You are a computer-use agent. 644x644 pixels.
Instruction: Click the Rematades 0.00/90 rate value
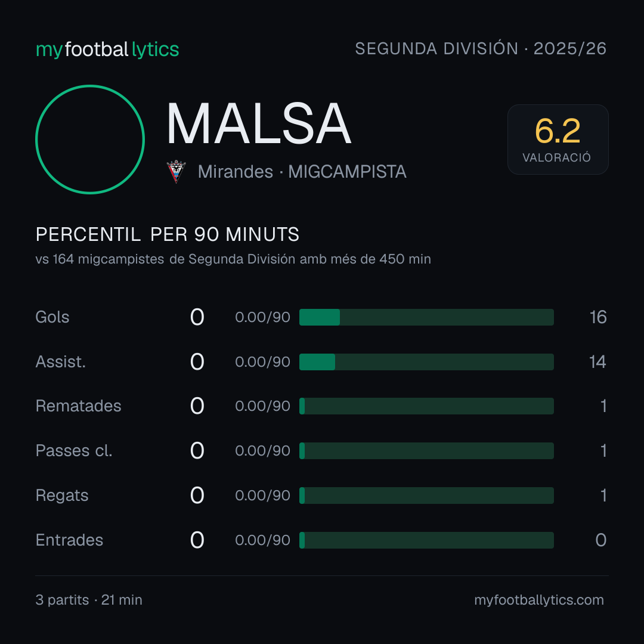[x=262, y=406]
